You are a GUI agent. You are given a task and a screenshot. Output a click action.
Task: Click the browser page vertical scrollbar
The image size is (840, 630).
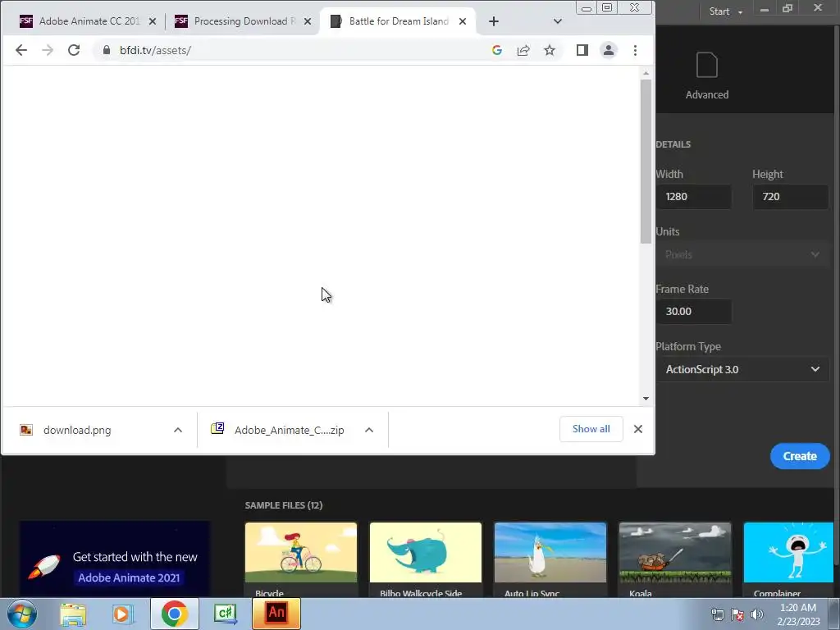click(x=646, y=161)
